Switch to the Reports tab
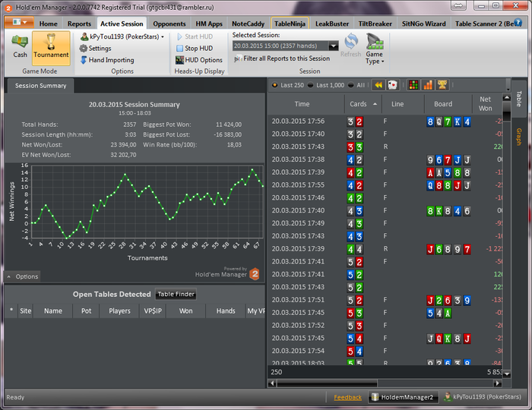Image resolution: width=532 pixels, height=410 pixels. [x=79, y=24]
